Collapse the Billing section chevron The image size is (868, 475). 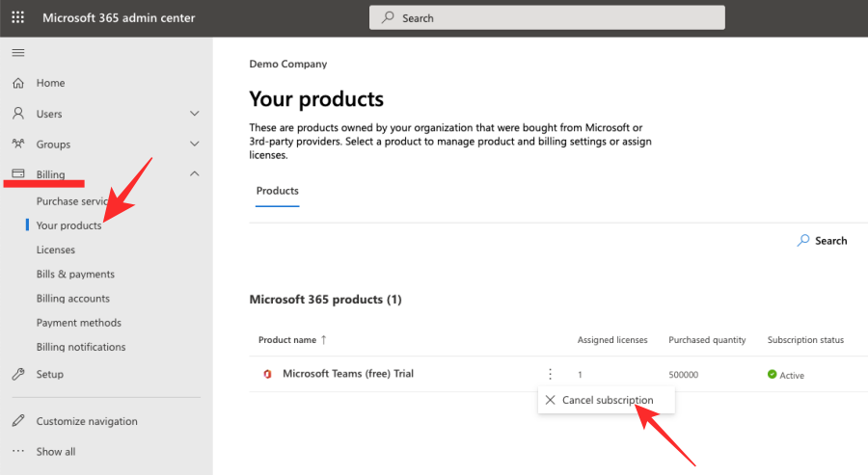point(195,174)
